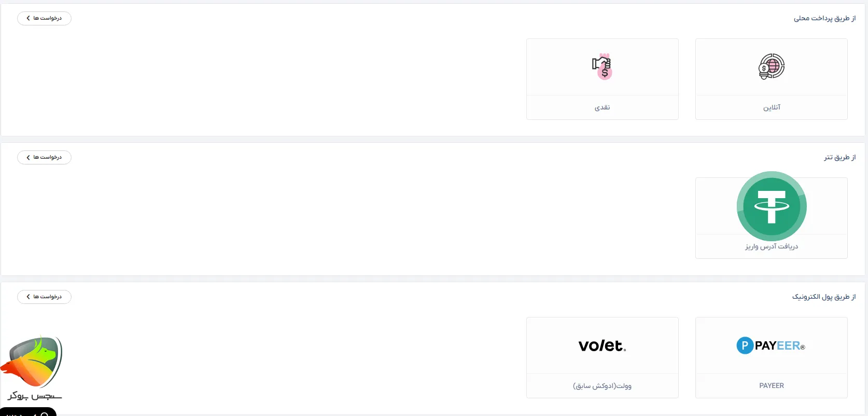The image size is (868, 416).
Task: Open درخواست ها for electronic money section
Action: [48, 297]
